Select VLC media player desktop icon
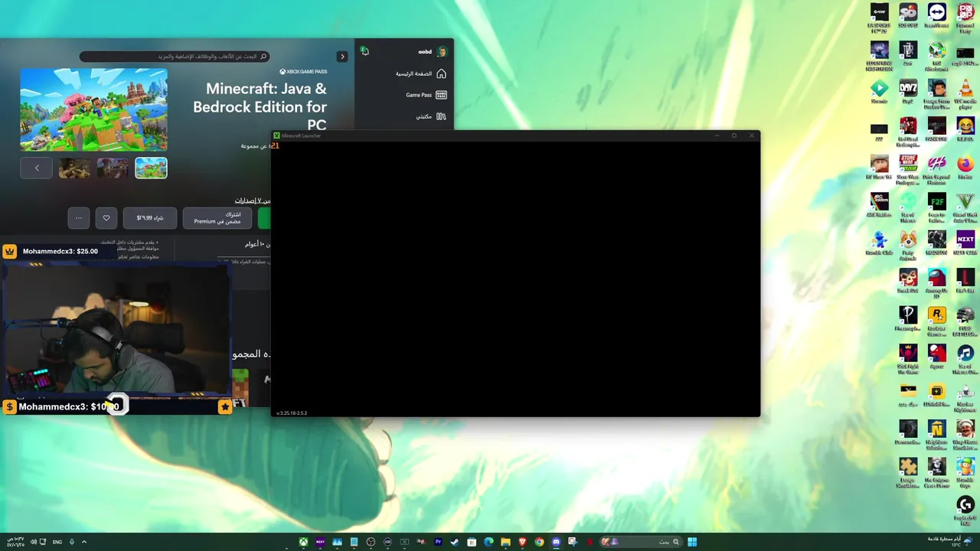 (965, 93)
